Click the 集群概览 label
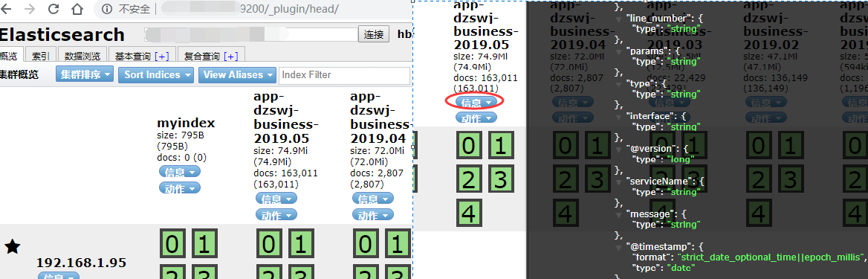 click(x=19, y=75)
